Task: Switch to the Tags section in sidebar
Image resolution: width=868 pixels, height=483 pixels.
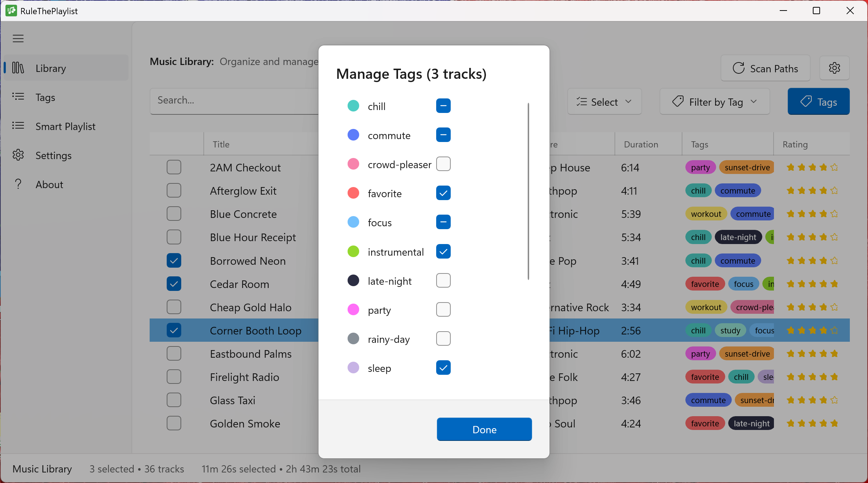Action: [45, 97]
